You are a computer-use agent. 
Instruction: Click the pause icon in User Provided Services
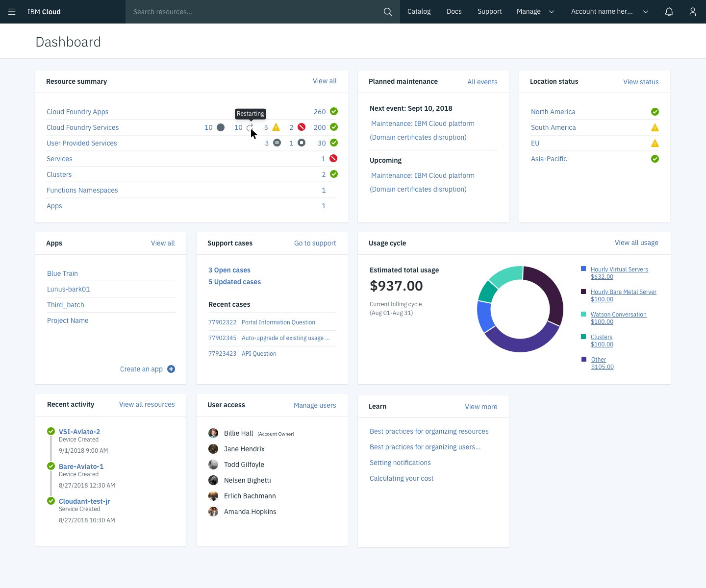[x=277, y=143]
